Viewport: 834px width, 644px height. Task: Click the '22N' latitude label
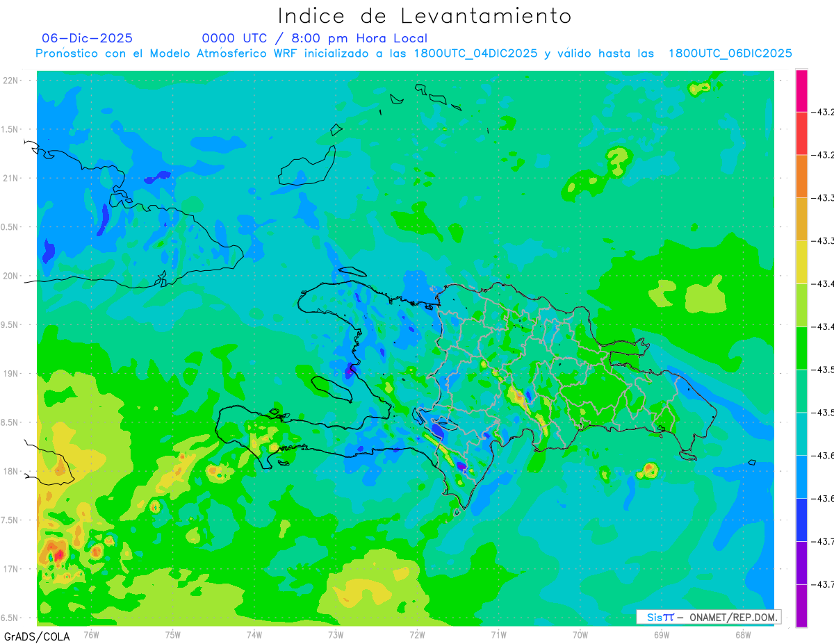11,81
